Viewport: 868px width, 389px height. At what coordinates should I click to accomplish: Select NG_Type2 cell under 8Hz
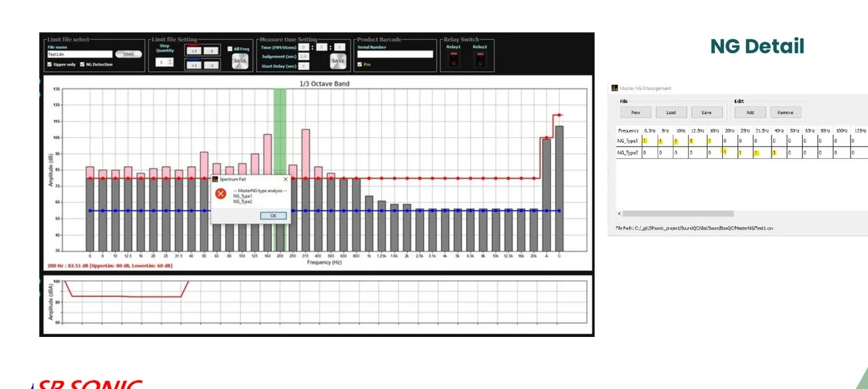pyautogui.click(x=665, y=153)
